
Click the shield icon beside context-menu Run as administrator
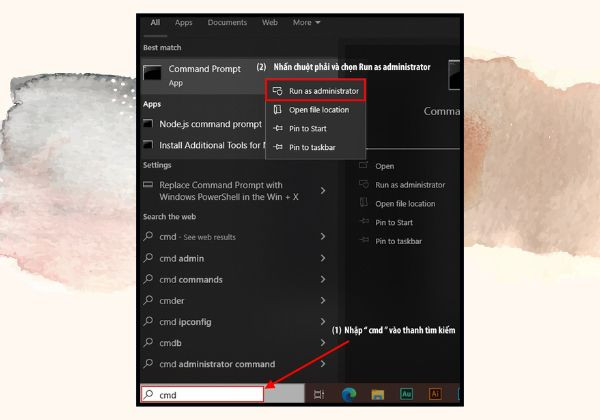click(277, 91)
